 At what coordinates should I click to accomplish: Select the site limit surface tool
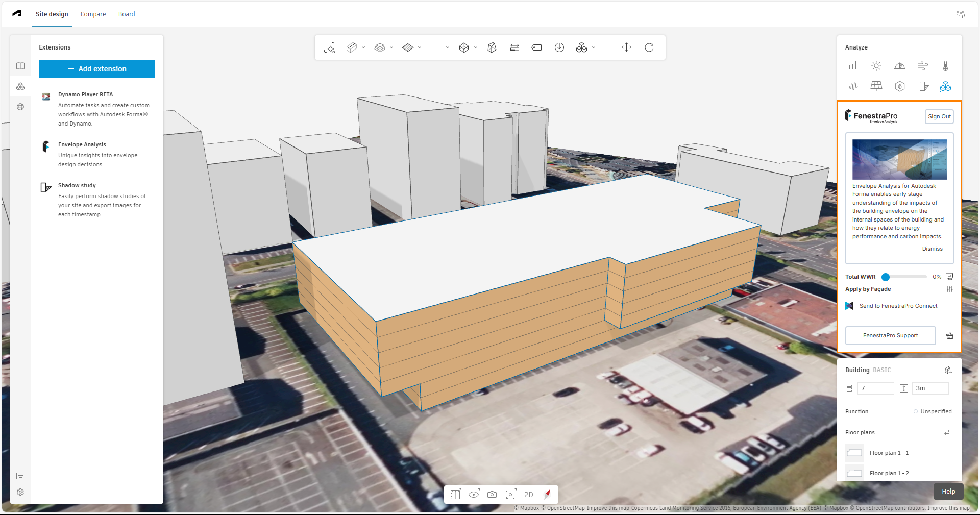407,47
